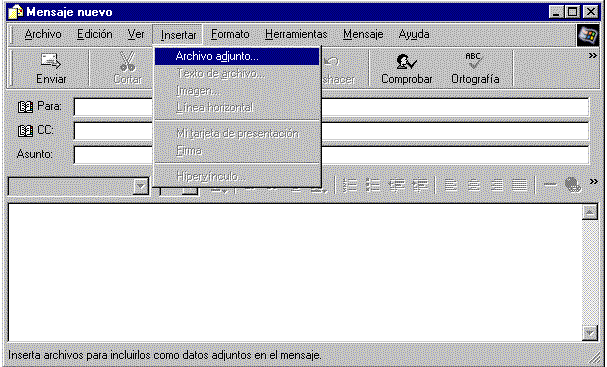The image size is (607, 367).
Task: Click the Mensaje nuevo title bar icon
Action: [x=15, y=12]
